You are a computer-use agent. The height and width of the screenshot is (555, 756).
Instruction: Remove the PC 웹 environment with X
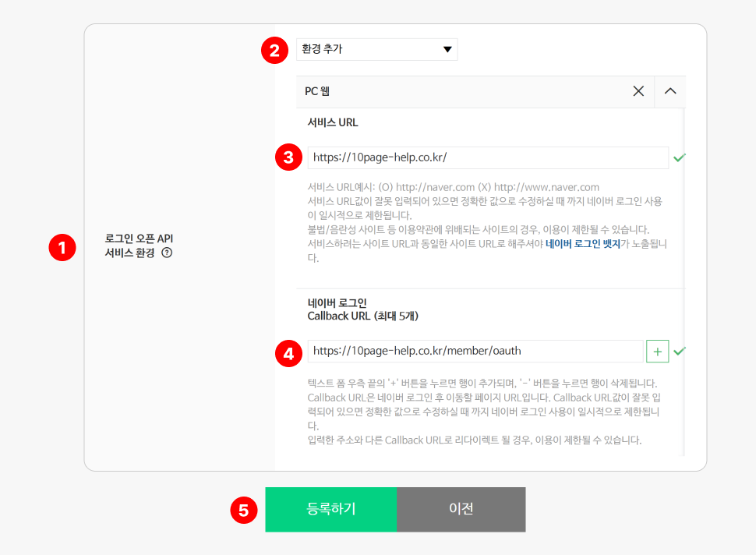click(638, 91)
